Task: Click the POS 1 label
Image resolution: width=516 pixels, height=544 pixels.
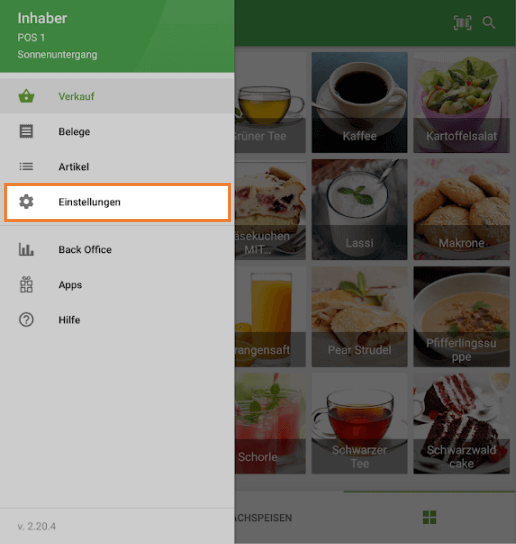Action: tap(31, 37)
